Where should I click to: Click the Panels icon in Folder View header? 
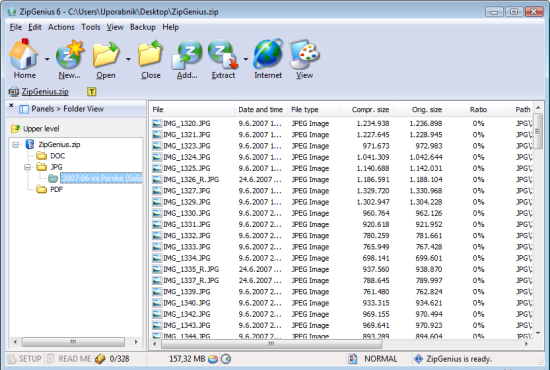[x=24, y=109]
